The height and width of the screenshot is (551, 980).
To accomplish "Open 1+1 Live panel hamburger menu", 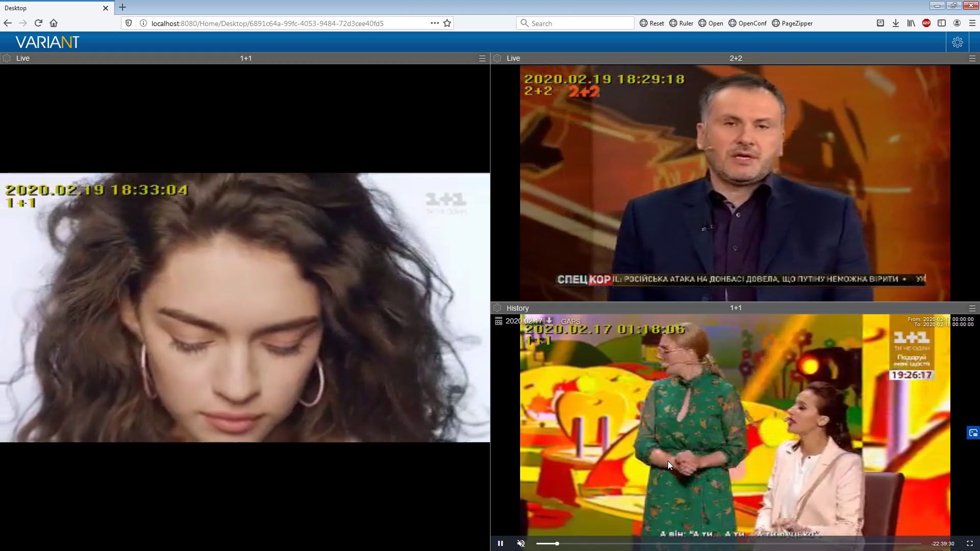I will tap(482, 58).
